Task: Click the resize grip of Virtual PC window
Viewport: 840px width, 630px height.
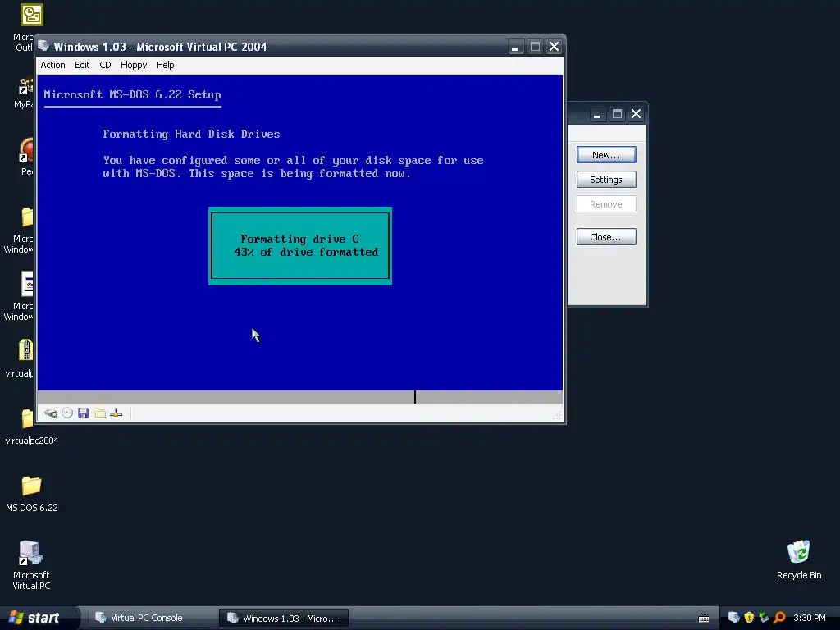Action: click(x=557, y=416)
